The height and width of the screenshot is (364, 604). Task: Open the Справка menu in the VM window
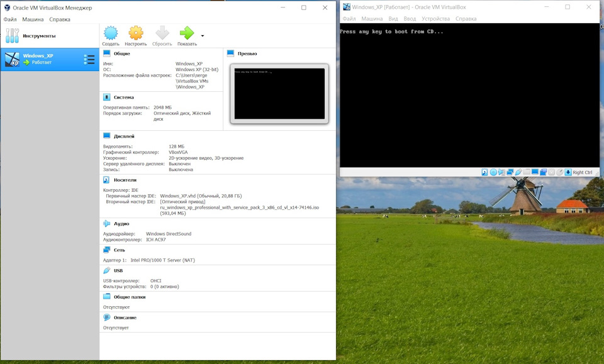click(466, 18)
